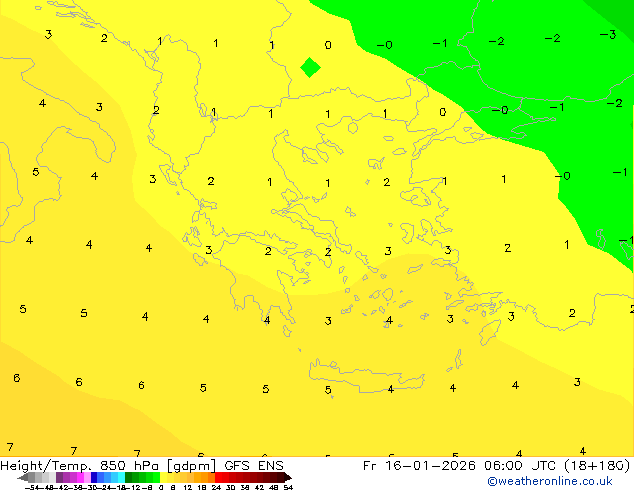Click the bright yellow swatch in color legend
This screenshot has width=634, height=490.
[x=163, y=477]
